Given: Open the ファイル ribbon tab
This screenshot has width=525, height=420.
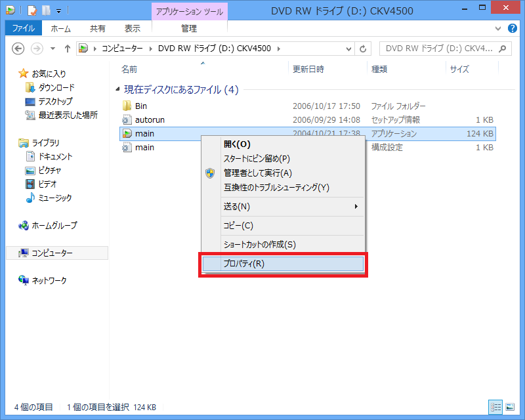Looking at the screenshot, I should click(23, 29).
